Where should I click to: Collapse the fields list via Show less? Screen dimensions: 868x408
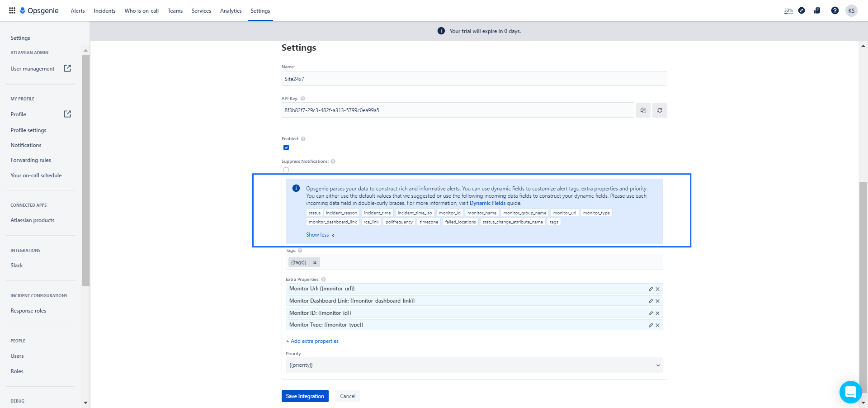click(317, 235)
